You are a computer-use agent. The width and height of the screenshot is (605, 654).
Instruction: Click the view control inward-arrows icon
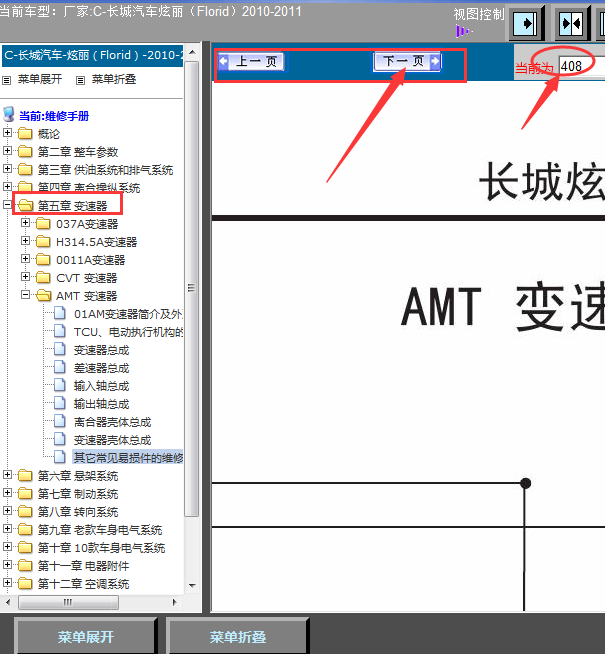tap(571, 23)
